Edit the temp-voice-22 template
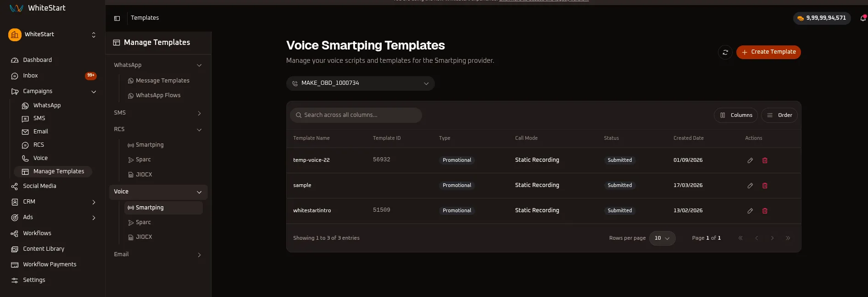The width and height of the screenshot is (868, 297). 750,160
